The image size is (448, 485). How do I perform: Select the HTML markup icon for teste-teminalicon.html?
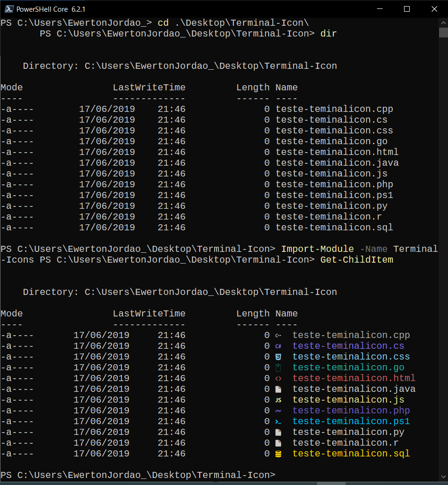coord(278,378)
